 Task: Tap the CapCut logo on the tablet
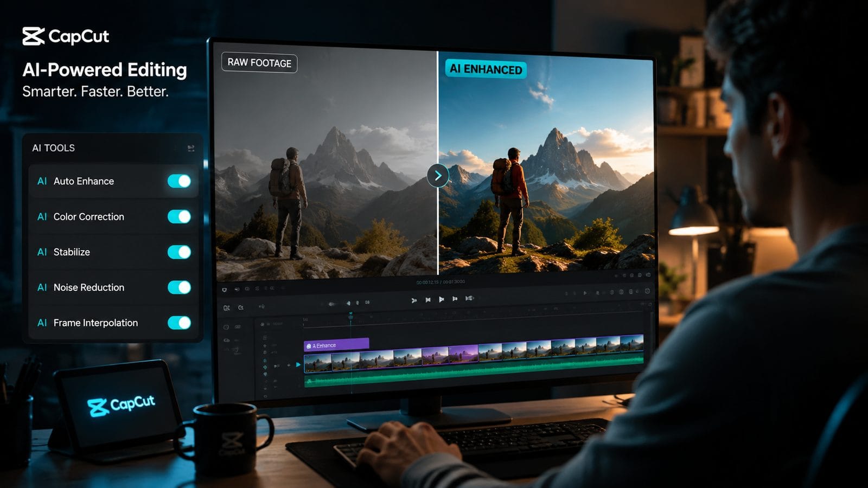point(121,406)
